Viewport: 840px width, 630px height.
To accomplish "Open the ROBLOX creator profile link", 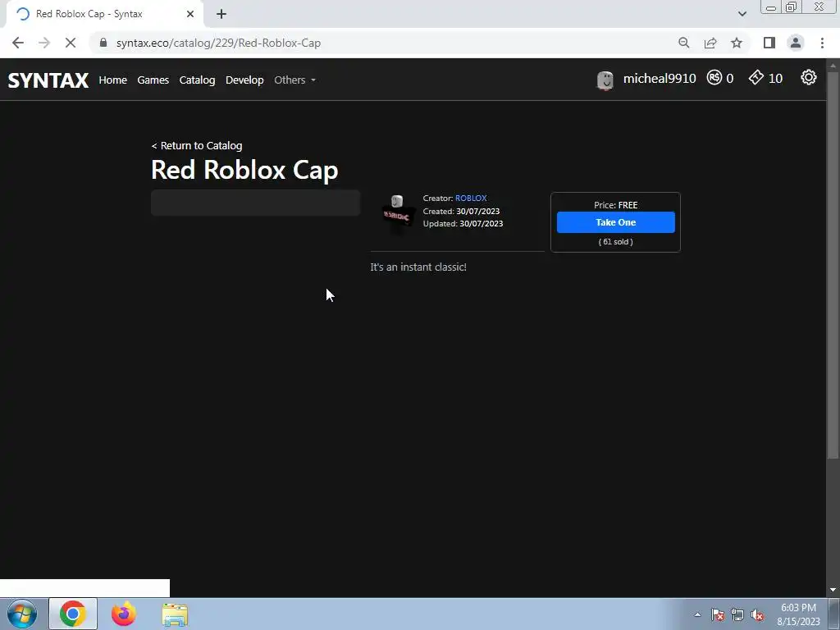I will 471,199.
